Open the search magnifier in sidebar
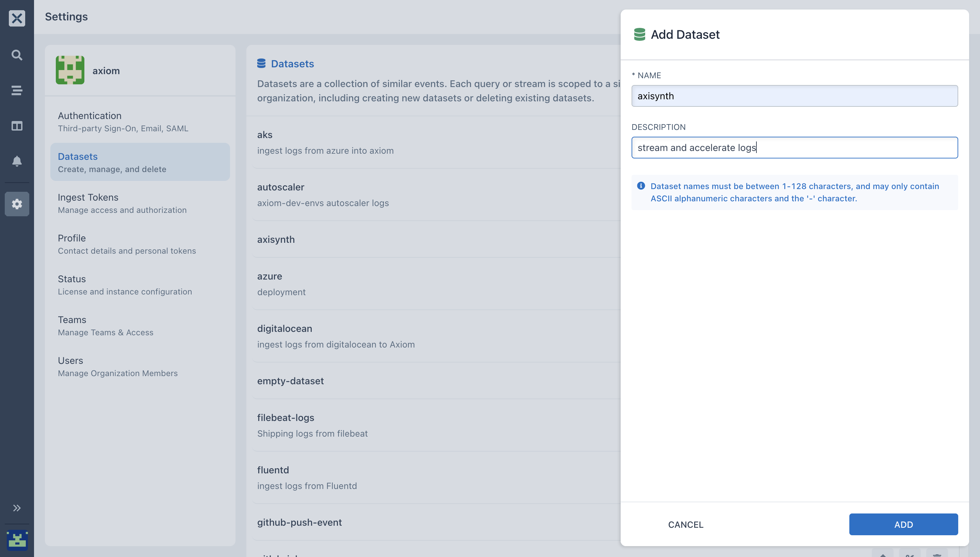This screenshot has width=980, height=557. [x=17, y=55]
